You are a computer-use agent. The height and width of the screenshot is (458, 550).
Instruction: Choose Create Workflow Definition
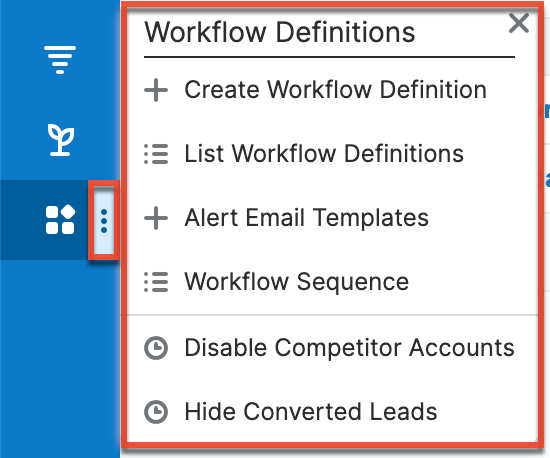click(x=335, y=90)
